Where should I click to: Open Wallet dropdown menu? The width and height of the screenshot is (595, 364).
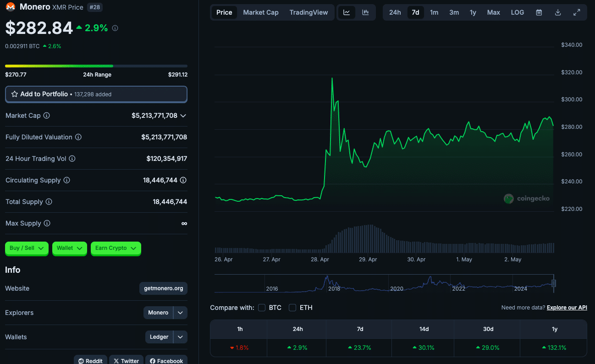(x=69, y=248)
